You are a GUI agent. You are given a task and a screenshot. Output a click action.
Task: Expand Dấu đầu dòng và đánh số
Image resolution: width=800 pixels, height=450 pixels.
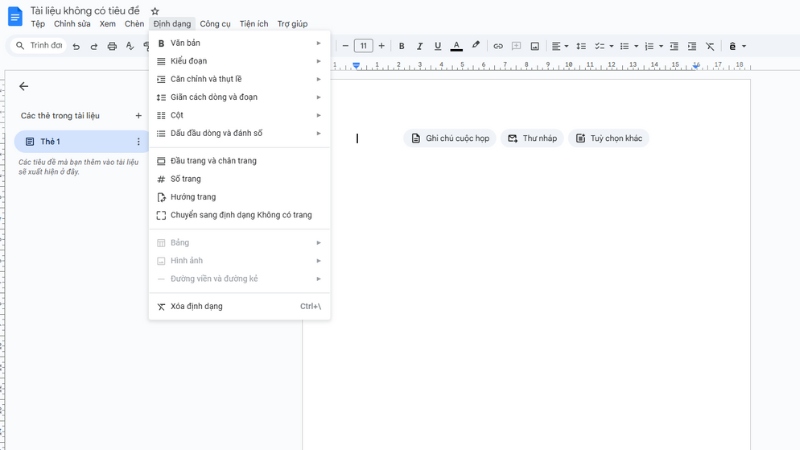pos(239,133)
